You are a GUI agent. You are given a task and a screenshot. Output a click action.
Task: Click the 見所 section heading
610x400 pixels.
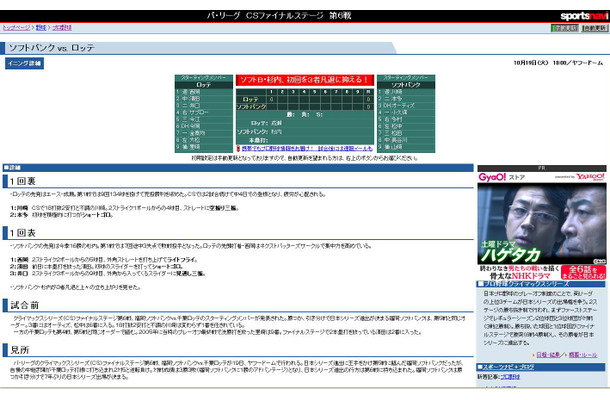[20, 350]
